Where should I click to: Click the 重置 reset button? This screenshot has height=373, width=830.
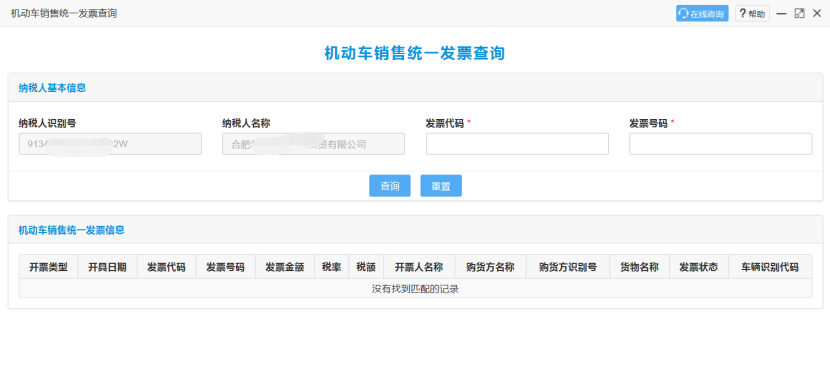point(441,186)
